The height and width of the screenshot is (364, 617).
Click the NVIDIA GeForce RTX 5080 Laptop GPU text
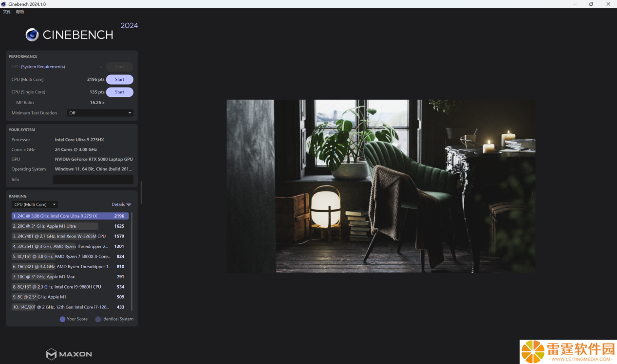tap(94, 159)
